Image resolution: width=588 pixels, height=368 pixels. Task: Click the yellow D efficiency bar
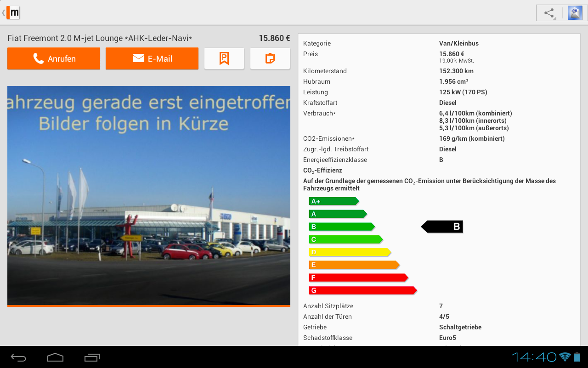point(349,252)
